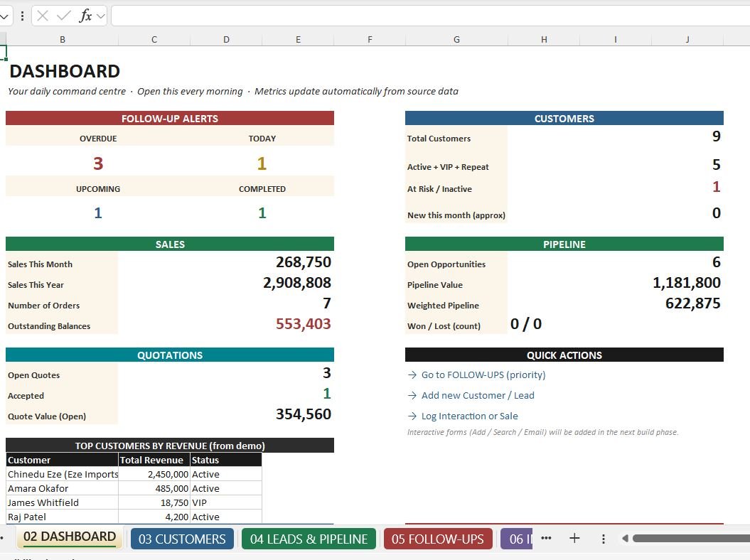Click the arrow icon beside Log Interaction
Screen dimensions: 750x560
click(x=412, y=416)
